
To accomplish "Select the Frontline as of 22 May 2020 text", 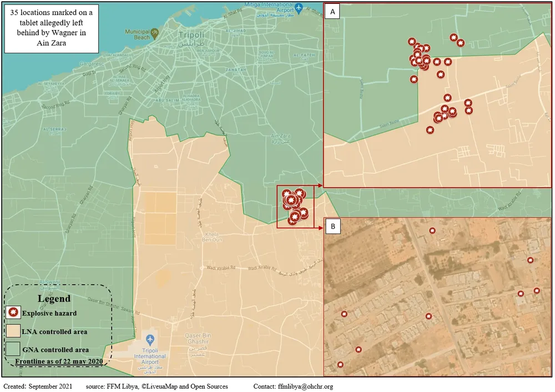I will coord(60,361).
